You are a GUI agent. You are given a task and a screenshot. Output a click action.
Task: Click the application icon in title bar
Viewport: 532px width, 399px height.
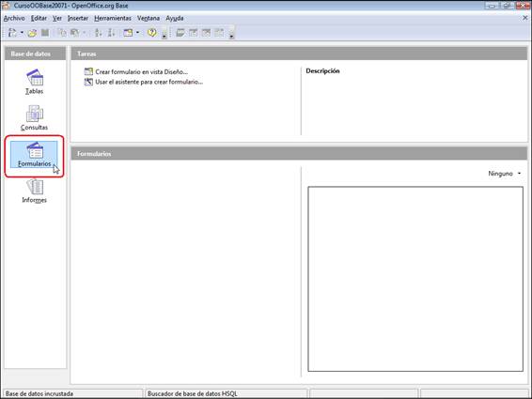(x=6, y=6)
